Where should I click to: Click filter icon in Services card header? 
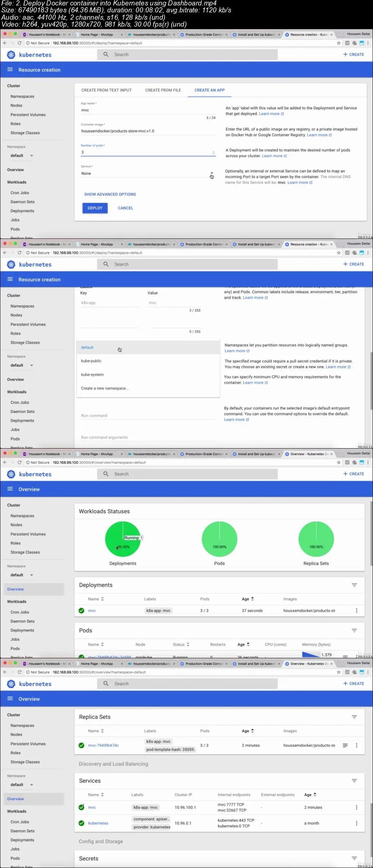354,781
